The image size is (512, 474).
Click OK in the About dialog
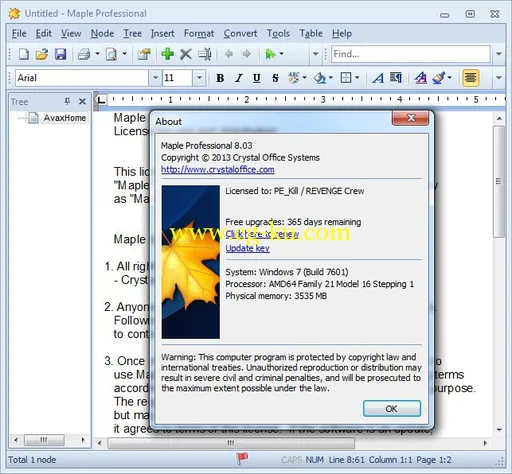tap(392, 409)
